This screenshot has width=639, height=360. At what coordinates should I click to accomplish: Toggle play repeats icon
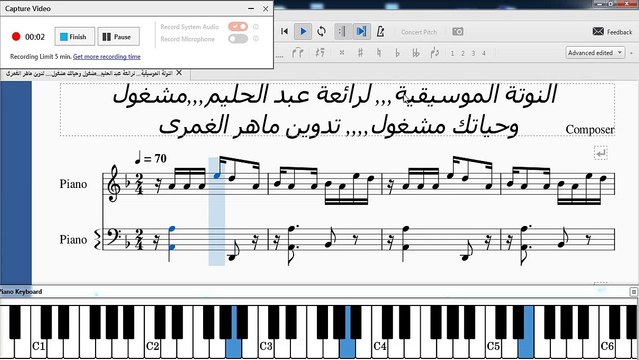tap(343, 31)
